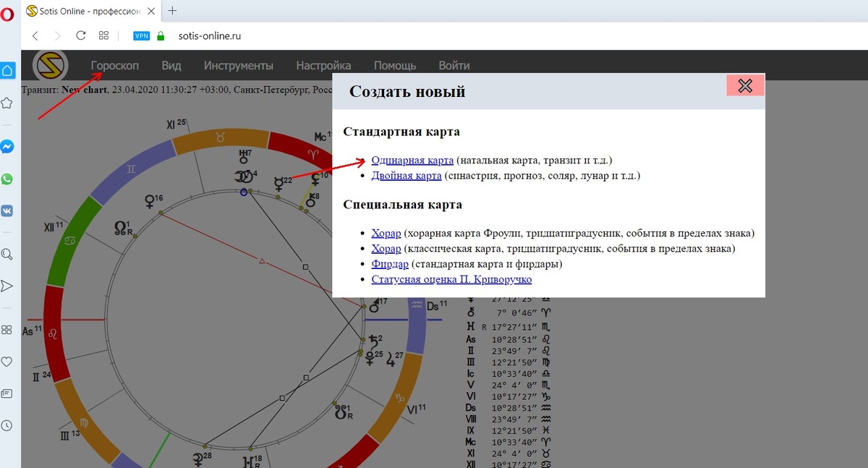The height and width of the screenshot is (468, 868).
Task: Reload the page
Action: pos(81,35)
